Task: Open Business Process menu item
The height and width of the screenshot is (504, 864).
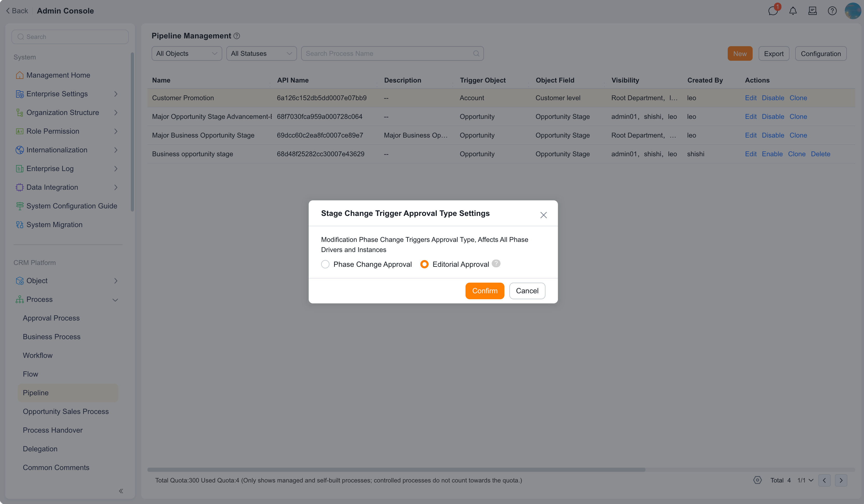Action: (51, 337)
